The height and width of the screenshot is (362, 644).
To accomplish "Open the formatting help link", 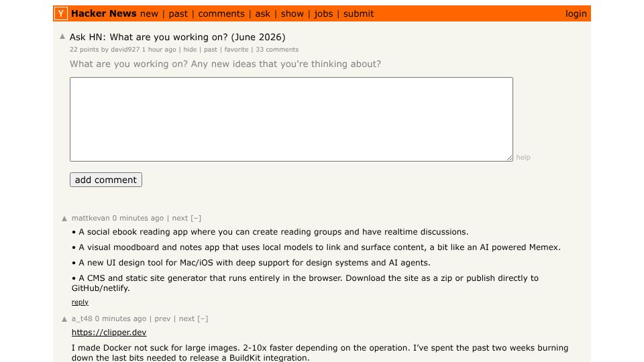I will coord(523,157).
